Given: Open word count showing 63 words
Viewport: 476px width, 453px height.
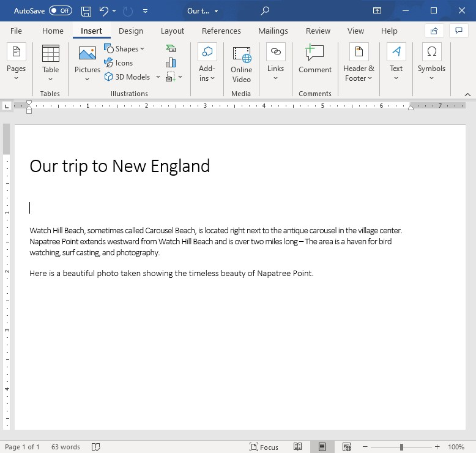Looking at the screenshot, I should (x=65, y=447).
